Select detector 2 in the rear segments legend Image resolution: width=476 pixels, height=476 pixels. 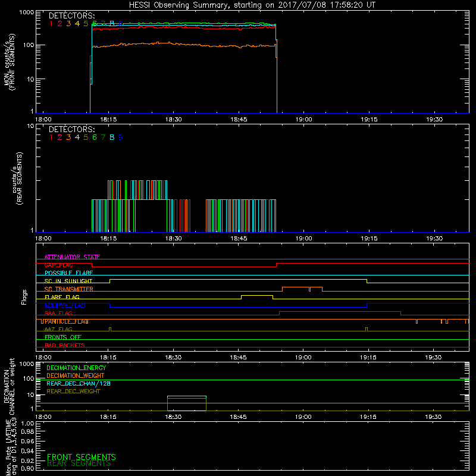click(x=60, y=137)
